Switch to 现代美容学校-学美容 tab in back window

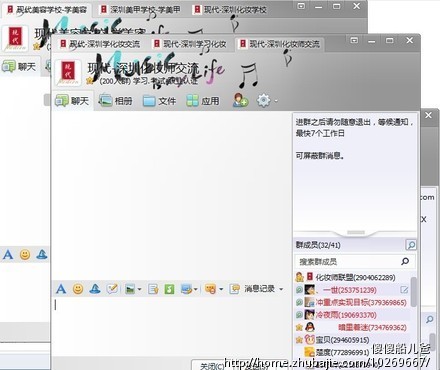click(x=47, y=10)
